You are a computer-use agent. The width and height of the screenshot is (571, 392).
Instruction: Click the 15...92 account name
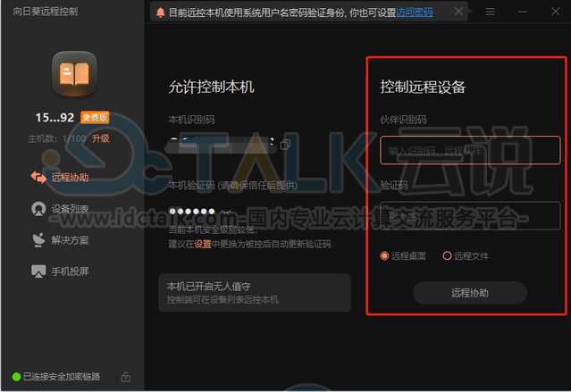[55, 118]
